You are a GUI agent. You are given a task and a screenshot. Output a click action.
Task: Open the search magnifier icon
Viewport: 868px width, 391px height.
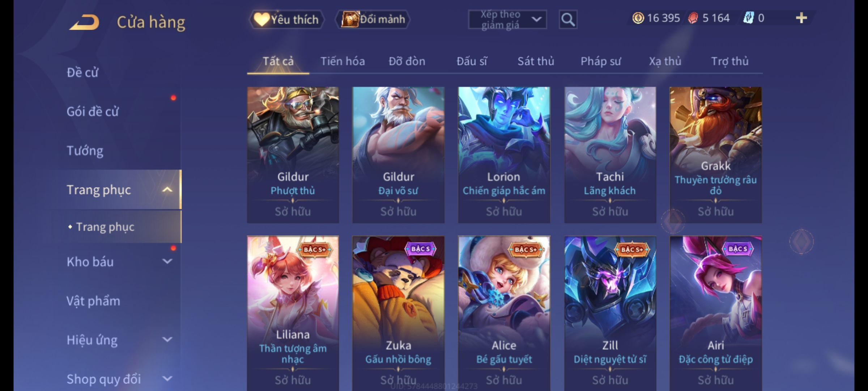coord(568,20)
